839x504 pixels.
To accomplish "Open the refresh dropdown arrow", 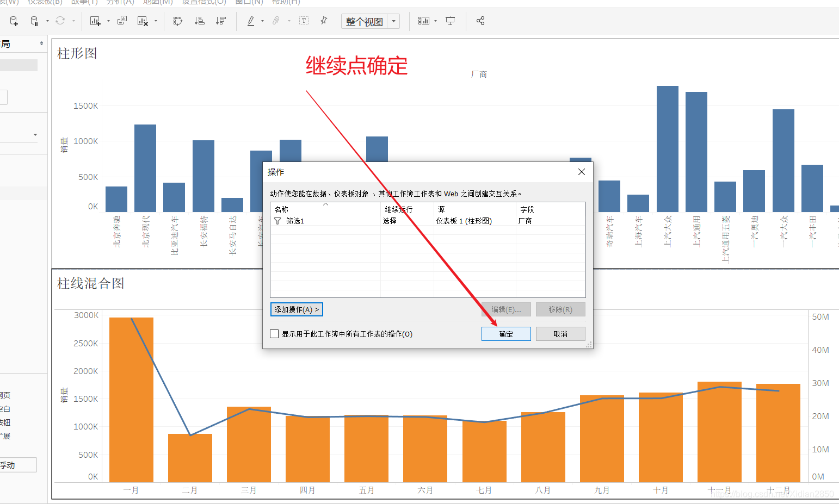I will click(x=73, y=21).
